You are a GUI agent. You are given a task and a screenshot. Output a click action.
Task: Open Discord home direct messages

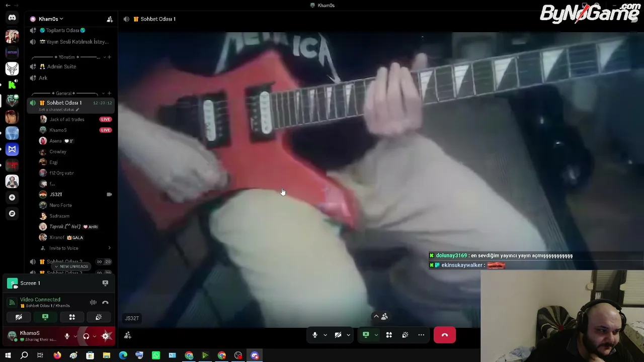coord(12,18)
